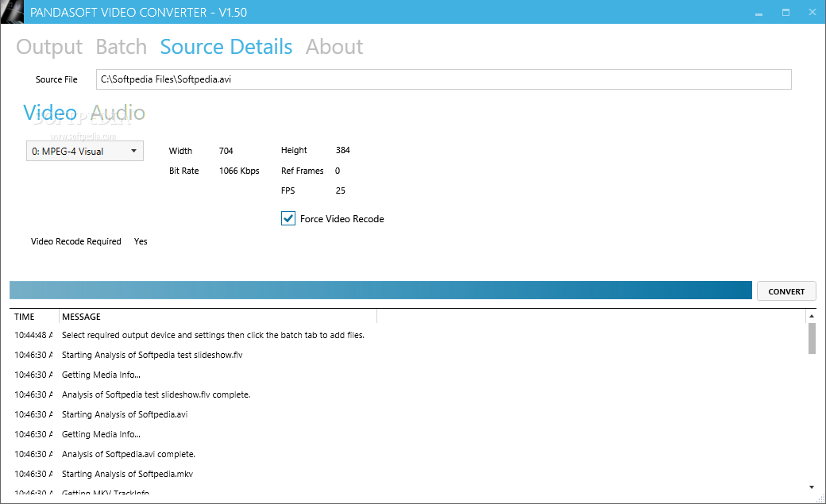This screenshot has height=504, width=826.
Task: Click the Source File path field
Action: pyautogui.click(x=443, y=79)
